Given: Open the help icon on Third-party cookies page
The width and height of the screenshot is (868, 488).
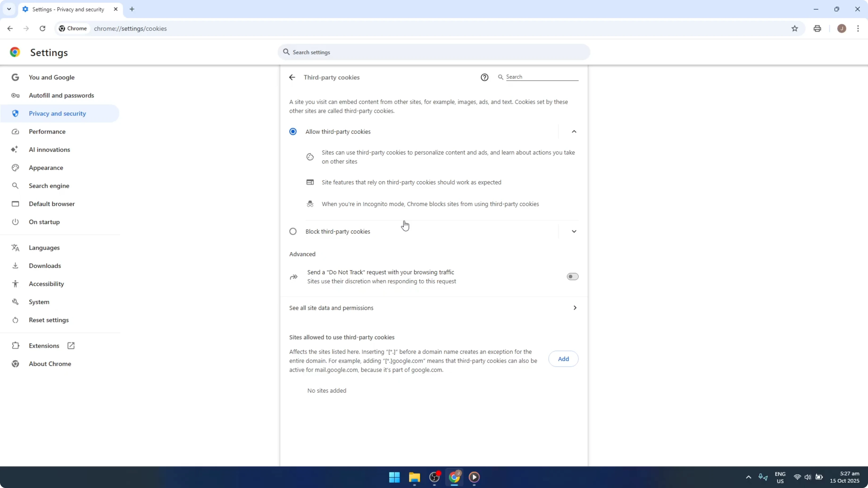Looking at the screenshot, I should point(484,77).
